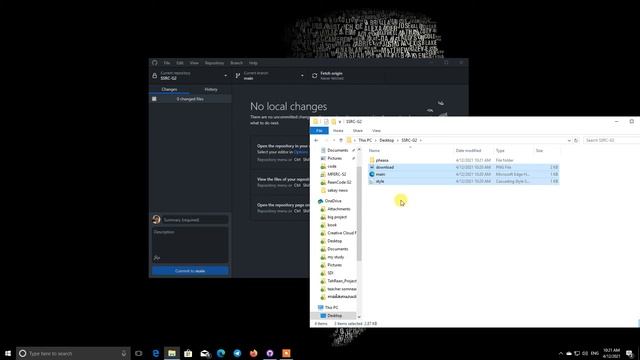Open the MPERC-S2 folder in sidebar
The image size is (640, 360).
337,174
